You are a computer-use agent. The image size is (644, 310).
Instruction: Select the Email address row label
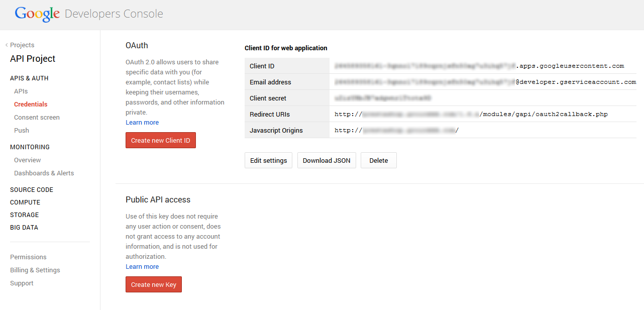tap(270, 82)
